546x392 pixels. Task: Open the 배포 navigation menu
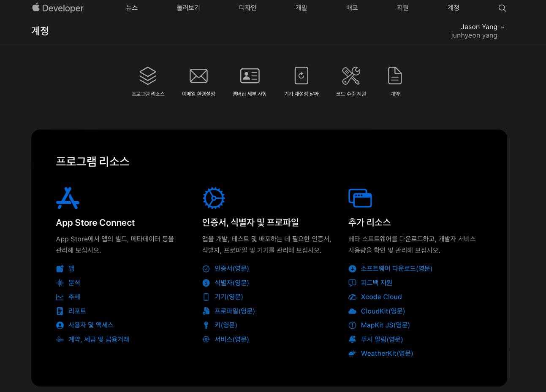[352, 8]
